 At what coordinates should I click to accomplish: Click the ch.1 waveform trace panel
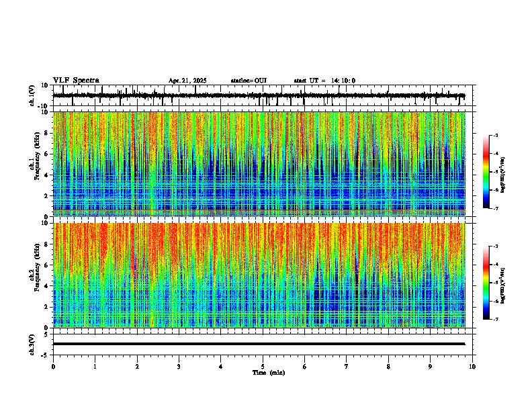point(264,95)
